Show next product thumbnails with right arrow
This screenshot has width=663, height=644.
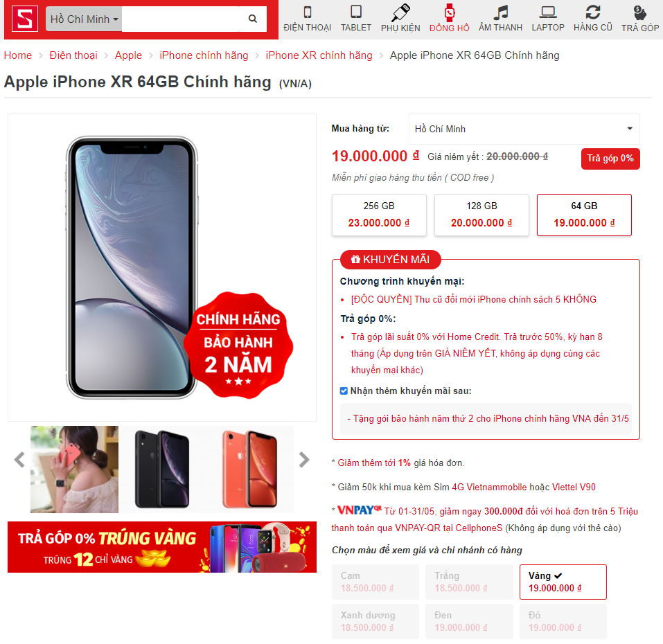pyautogui.click(x=304, y=460)
